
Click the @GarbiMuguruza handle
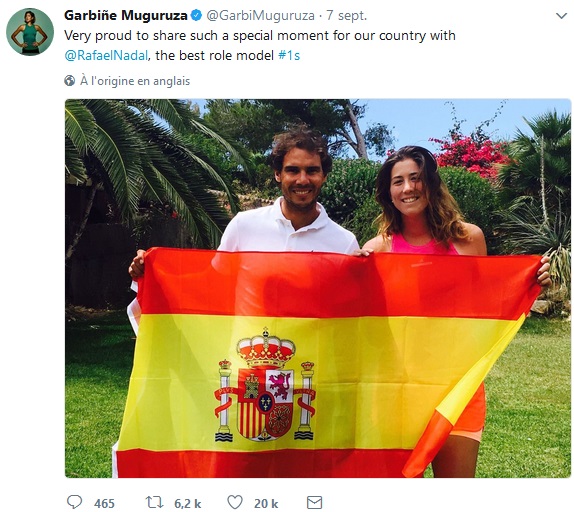260,16
